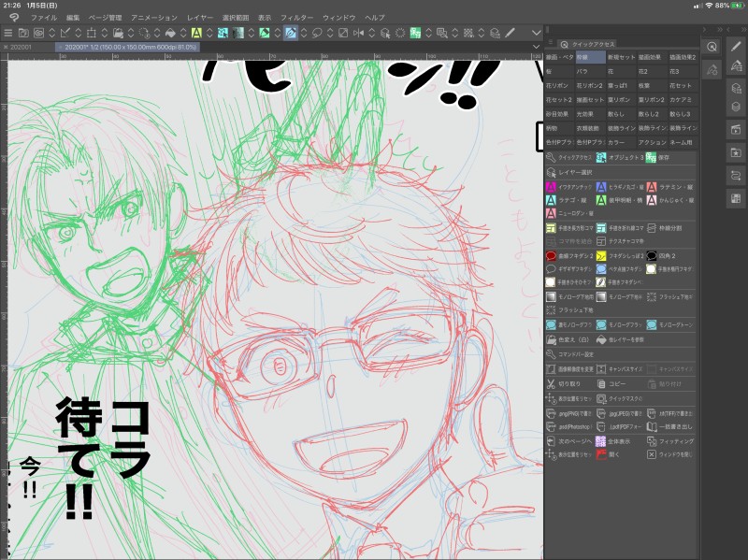Click the コピー copy command
Viewport: 748px width, 560px height.
tap(614, 383)
